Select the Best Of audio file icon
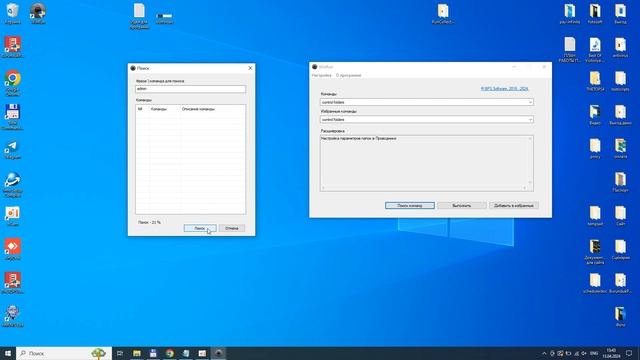 595,50
